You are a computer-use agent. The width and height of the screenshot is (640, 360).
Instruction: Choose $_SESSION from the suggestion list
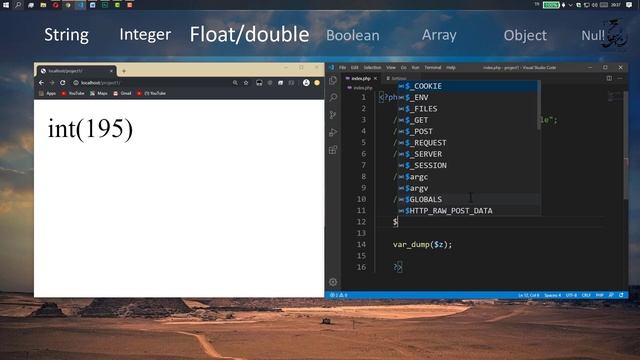click(468, 166)
